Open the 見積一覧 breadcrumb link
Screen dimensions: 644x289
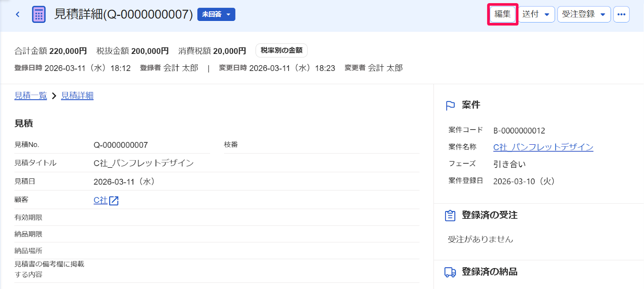(x=31, y=96)
